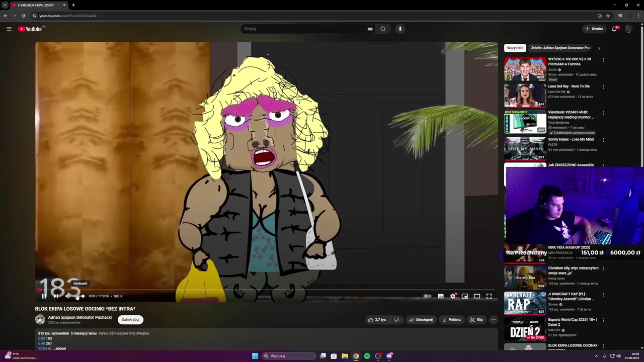Go back in the browser
Image resolution: width=644 pixels, height=362 pixels.
pos(6,16)
